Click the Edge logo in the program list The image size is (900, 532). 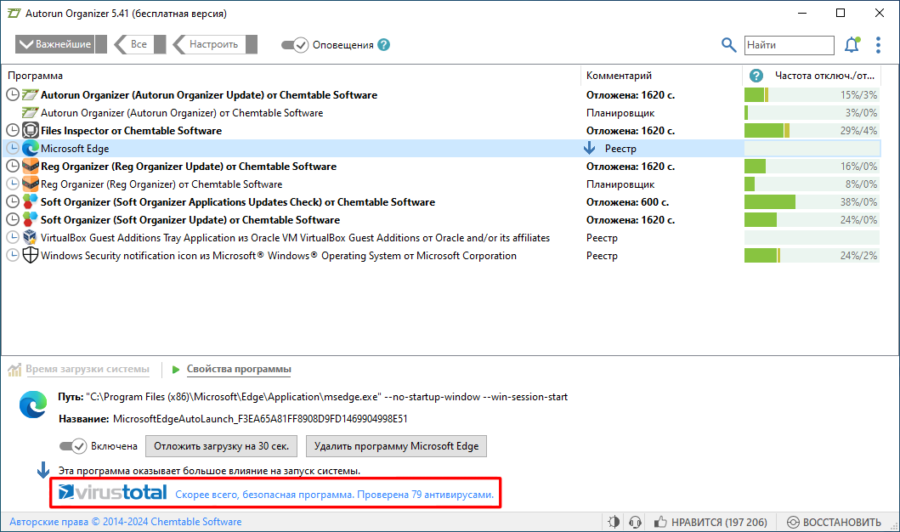click(x=30, y=148)
